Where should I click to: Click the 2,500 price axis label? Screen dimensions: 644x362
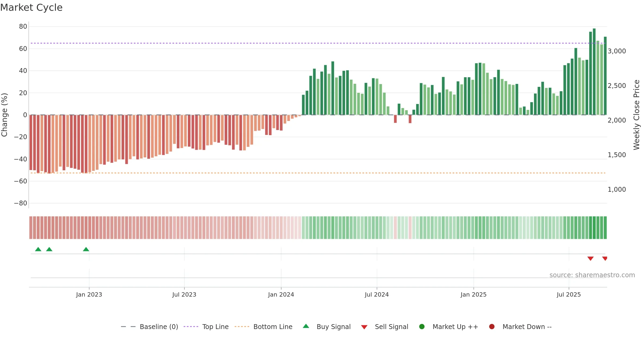point(617,86)
